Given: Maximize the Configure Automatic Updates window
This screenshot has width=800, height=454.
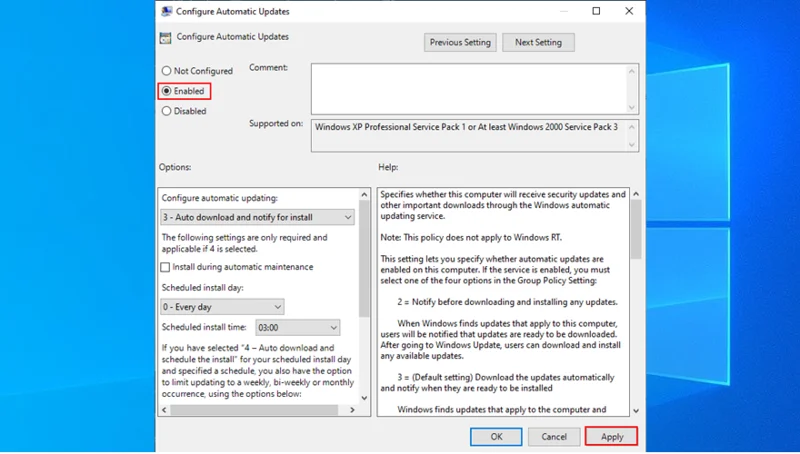Looking at the screenshot, I should (x=596, y=11).
